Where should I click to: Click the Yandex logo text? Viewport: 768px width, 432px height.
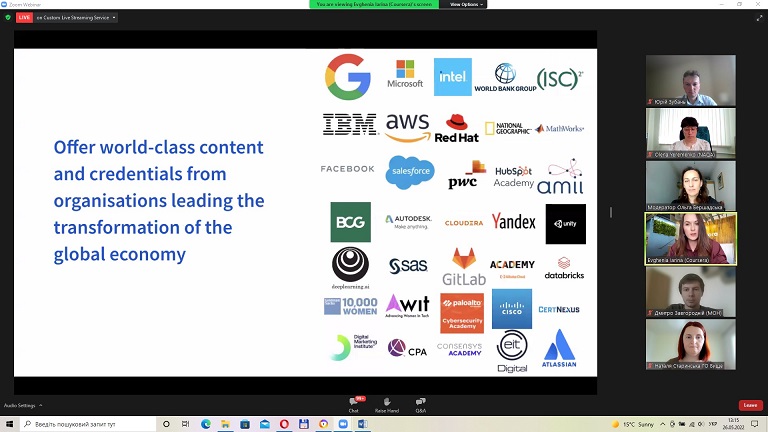click(x=514, y=221)
